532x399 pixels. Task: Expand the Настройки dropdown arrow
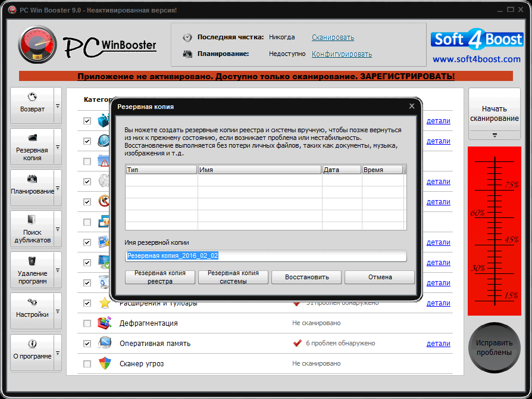[58, 311]
